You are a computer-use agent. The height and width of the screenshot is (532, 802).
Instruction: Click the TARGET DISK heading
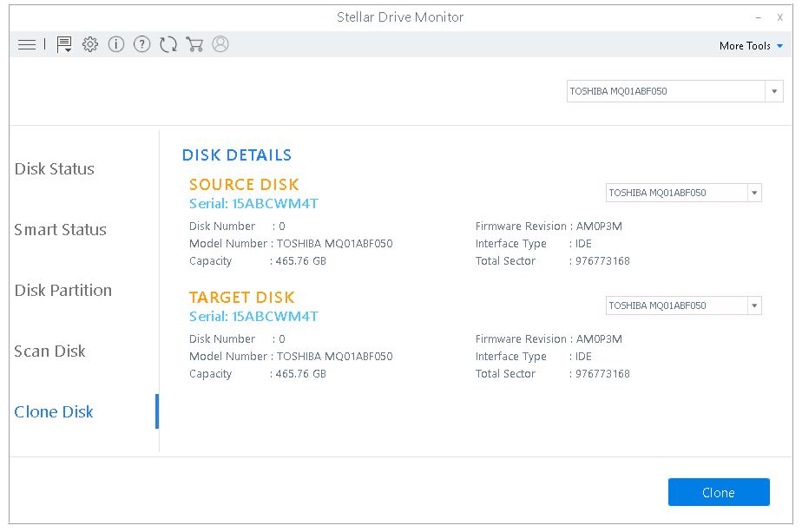(242, 297)
